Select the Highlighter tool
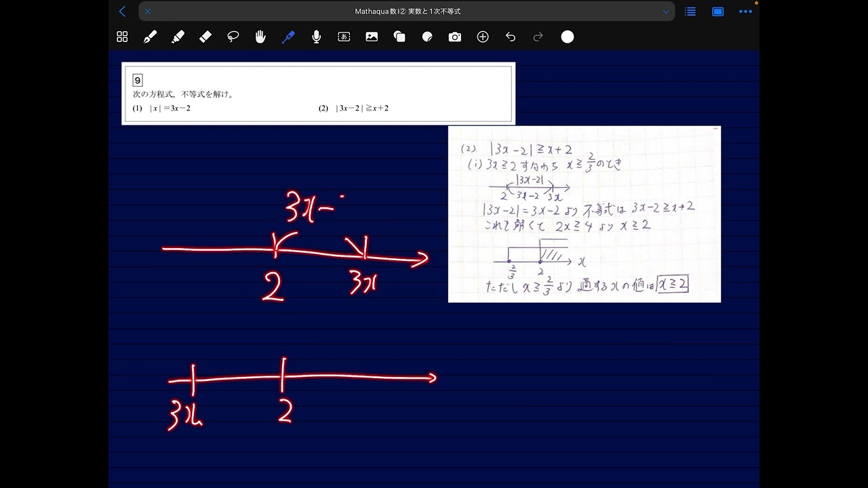The height and width of the screenshot is (488, 868). 178,37
